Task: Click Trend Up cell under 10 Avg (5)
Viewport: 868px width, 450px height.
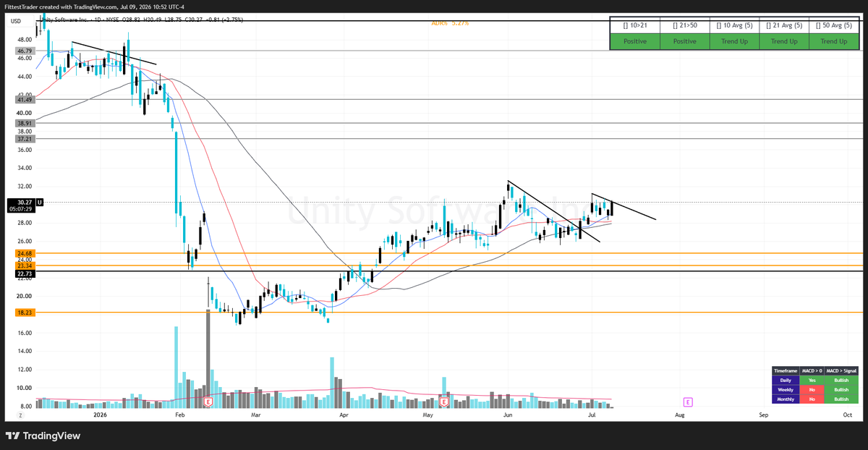Action: pos(734,41)
